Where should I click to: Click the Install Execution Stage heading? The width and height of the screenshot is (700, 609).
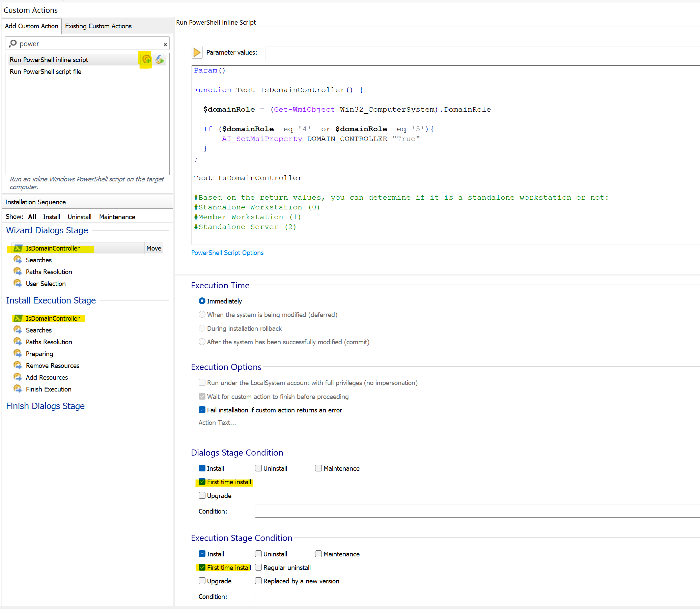[x=51, y=300]
